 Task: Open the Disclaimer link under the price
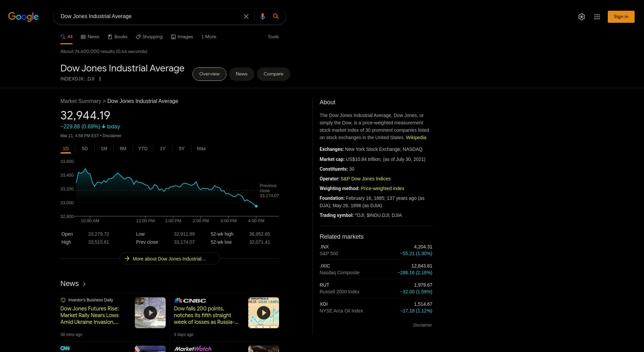112,136
